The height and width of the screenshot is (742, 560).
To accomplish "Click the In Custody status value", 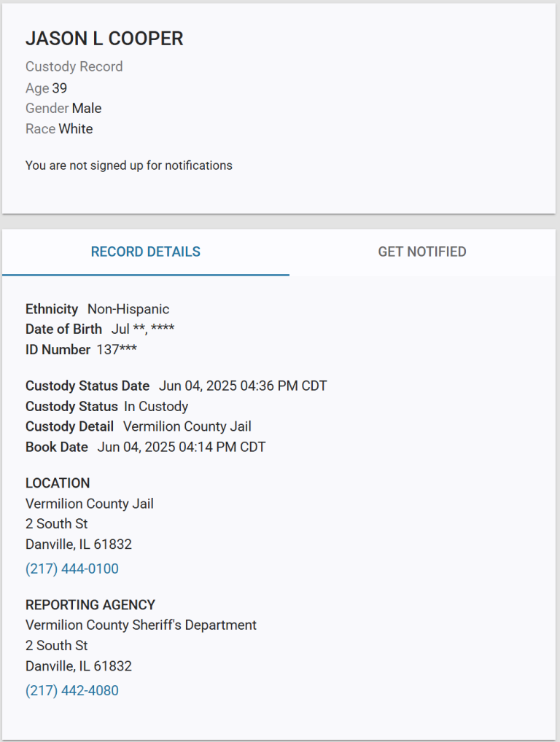I will [x=156, y=407].
